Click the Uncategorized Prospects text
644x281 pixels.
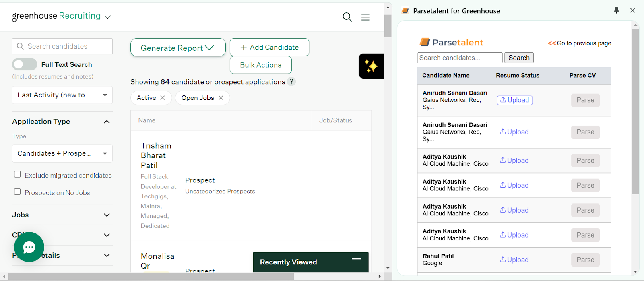pyautogui.click(x=220, y=191)
